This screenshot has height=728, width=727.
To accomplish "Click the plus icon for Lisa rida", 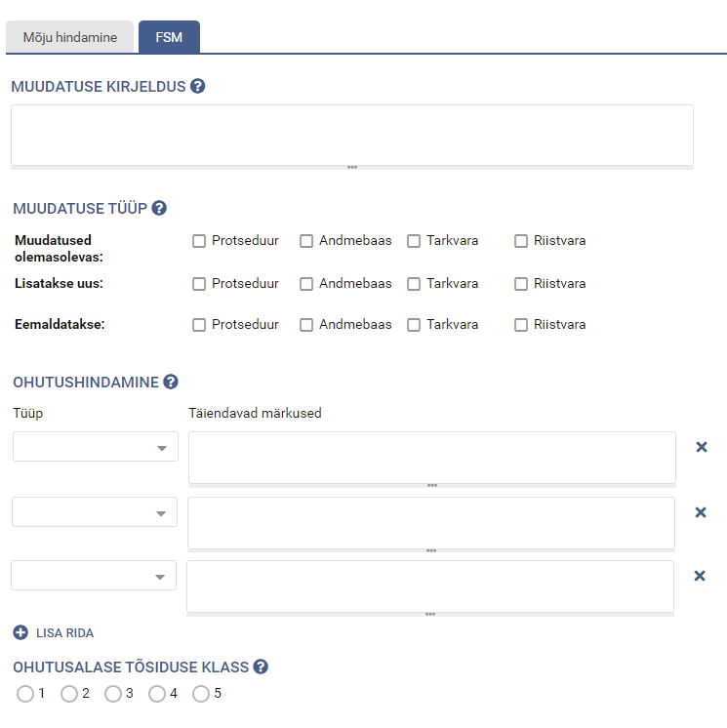I will (20, 632).
